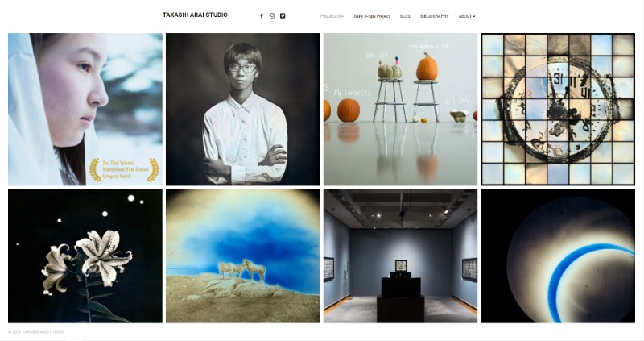Open the BIBLIOGRAPHY page
This screenshot has height=341, width=644.
[x=434, y=16]
